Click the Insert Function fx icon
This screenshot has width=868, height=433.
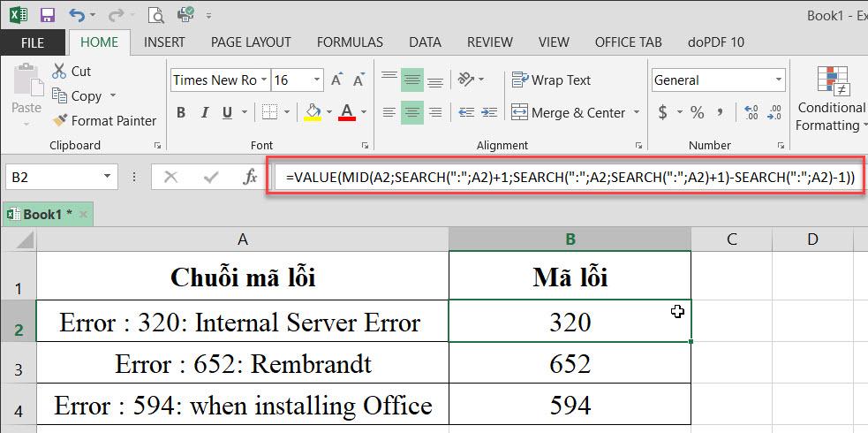click(x=250, y=178)
